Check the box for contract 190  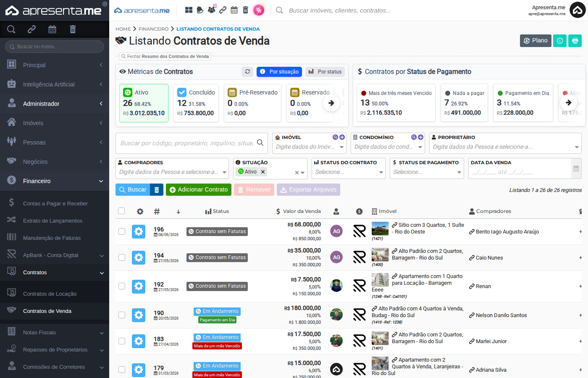click(x=122, y=315)
